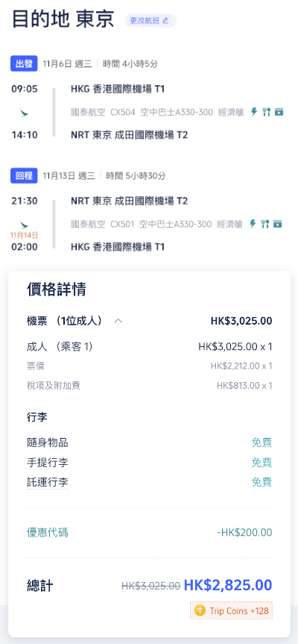Click the in-flight entertainment icon on CX504
Viewport: 298px width, 644px height.
(279, 112)
